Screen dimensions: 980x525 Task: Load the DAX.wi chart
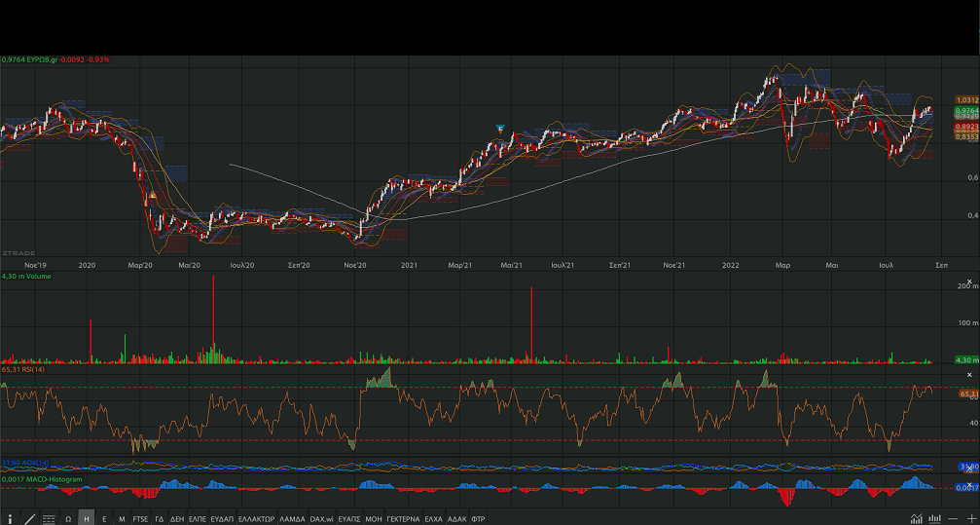[321, 518]
